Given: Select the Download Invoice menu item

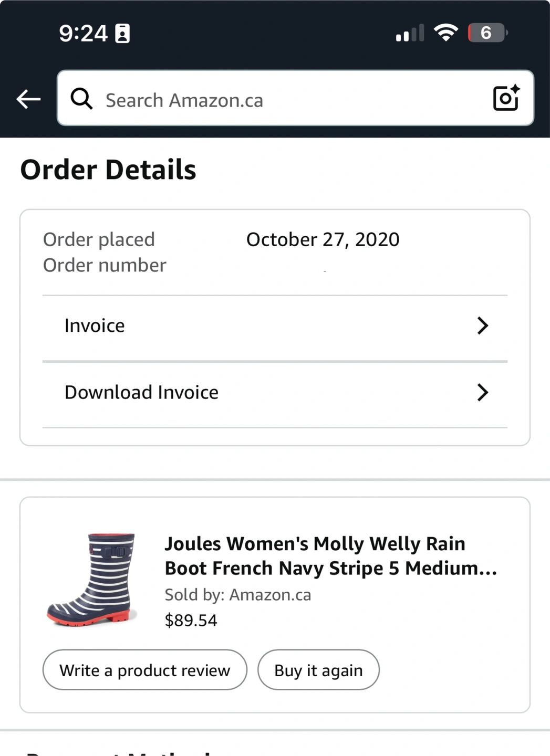Looking at the screenshot, I should tap(141, 392).
